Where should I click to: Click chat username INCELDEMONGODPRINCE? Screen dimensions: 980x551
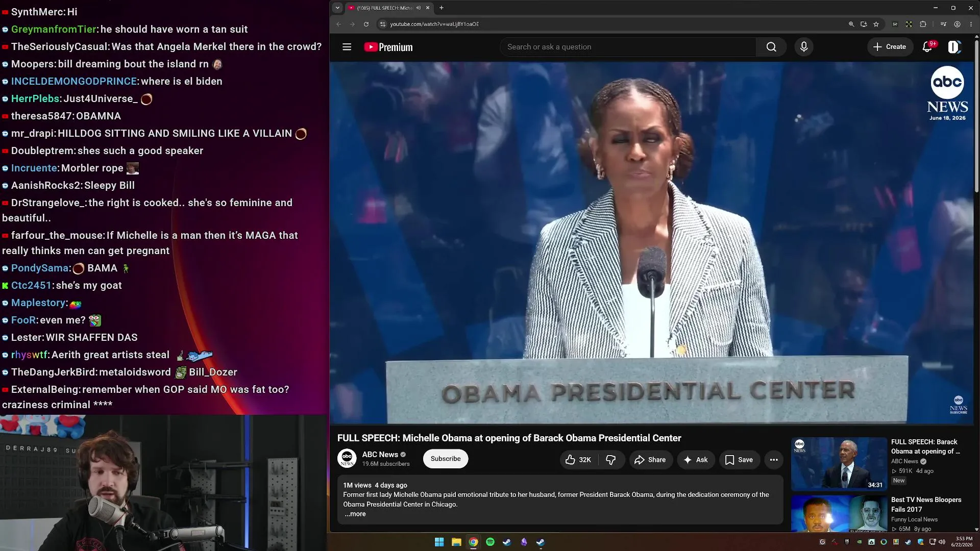(74, 82)
